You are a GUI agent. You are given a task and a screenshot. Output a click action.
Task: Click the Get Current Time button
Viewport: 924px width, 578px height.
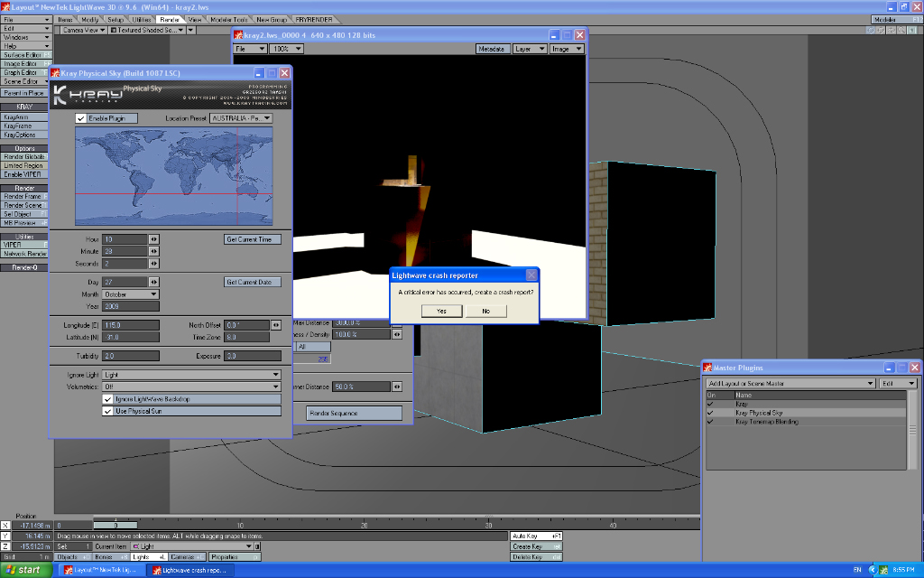[253, 239]
